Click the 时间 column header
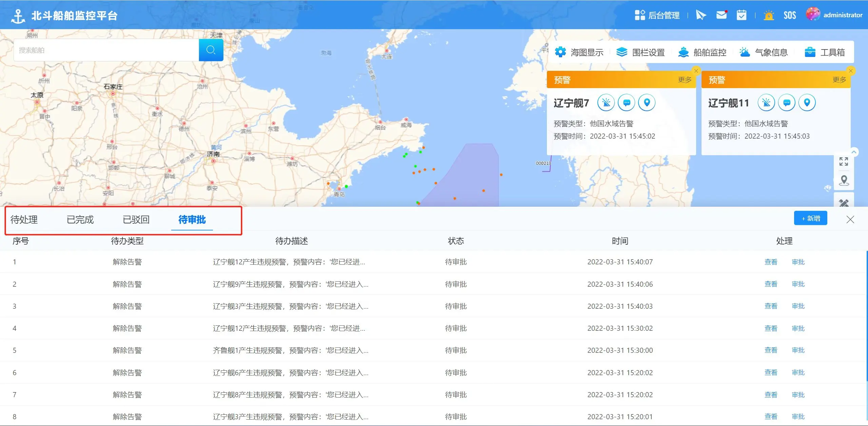Viewport: 868px width, 426px height. 620,241
